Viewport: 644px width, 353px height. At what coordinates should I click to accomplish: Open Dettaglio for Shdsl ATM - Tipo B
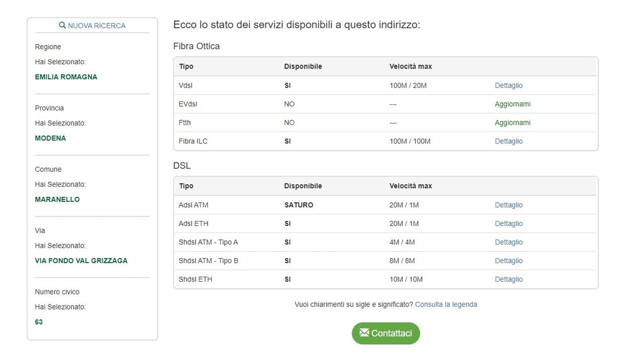tap(508, 261)
